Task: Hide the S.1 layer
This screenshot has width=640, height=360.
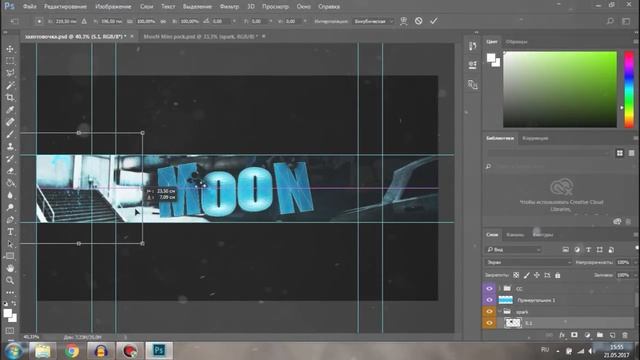Action: click(489, 323)
